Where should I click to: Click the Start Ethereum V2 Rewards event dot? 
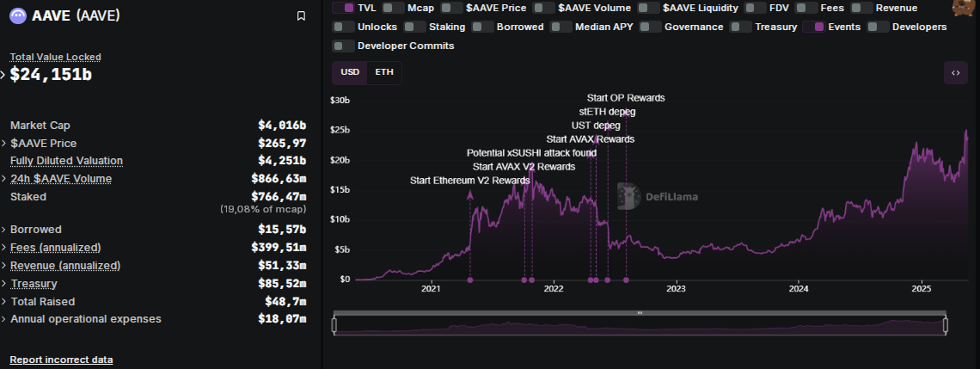(x=470, y=280)
